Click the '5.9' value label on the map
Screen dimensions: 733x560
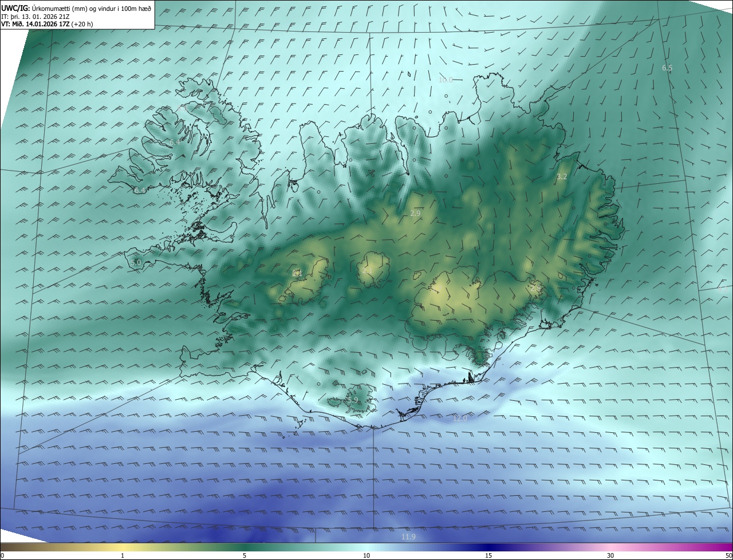(352, 400)
